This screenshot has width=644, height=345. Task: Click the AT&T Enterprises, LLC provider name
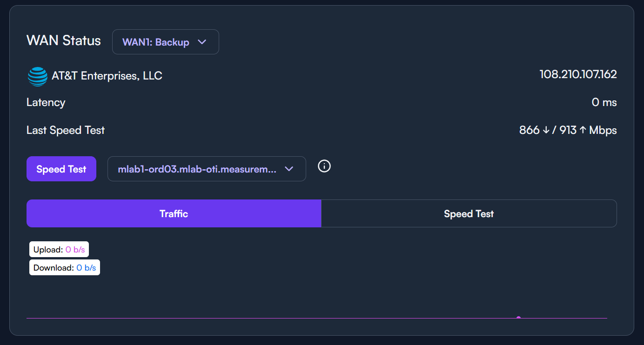[x=107, y=76]
